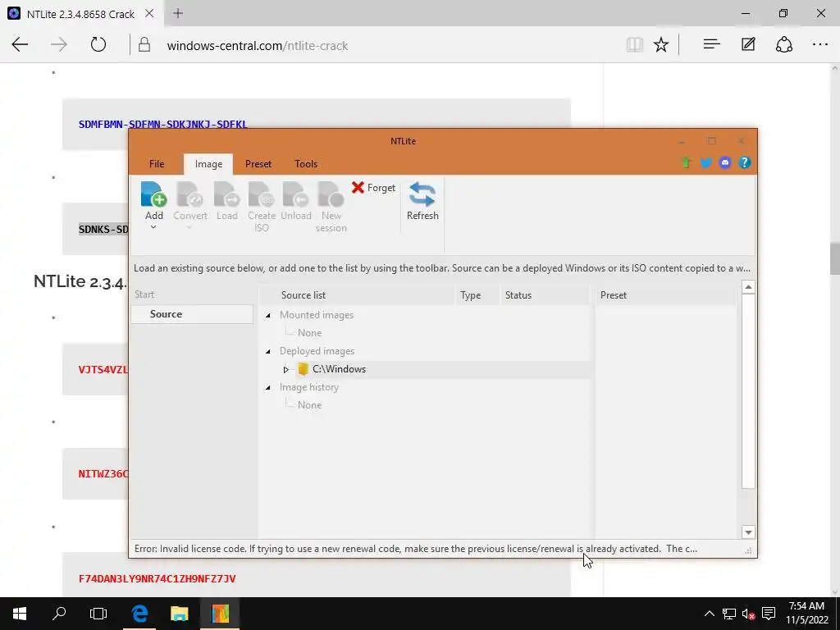Click the Status column header

coord(545,295)
